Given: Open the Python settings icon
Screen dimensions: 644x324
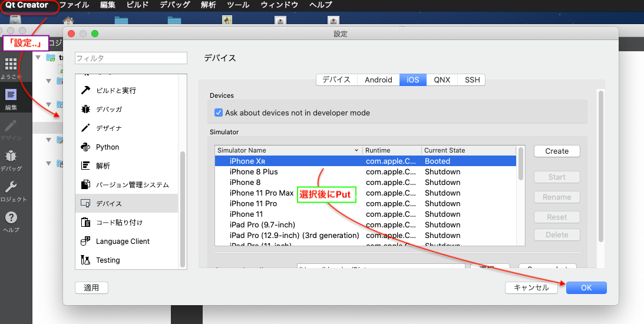Looking at the screenshot, I should (85, 147).
